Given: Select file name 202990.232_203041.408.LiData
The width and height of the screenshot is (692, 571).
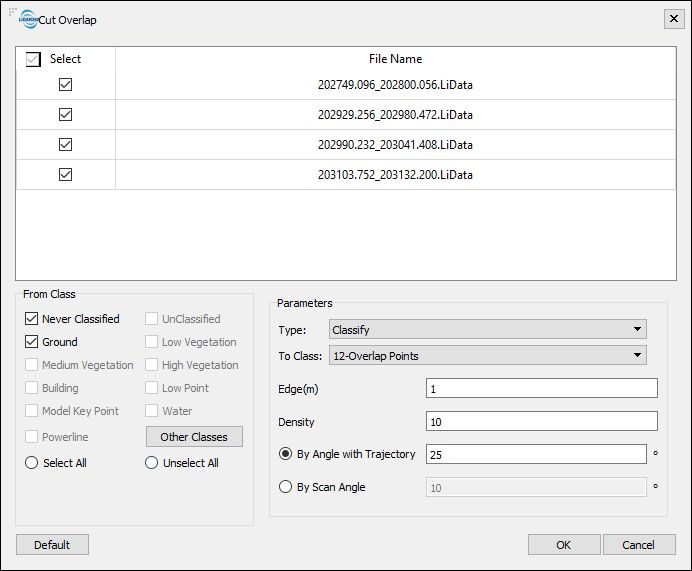Looking at the screenshot, I should coord(395,144).
